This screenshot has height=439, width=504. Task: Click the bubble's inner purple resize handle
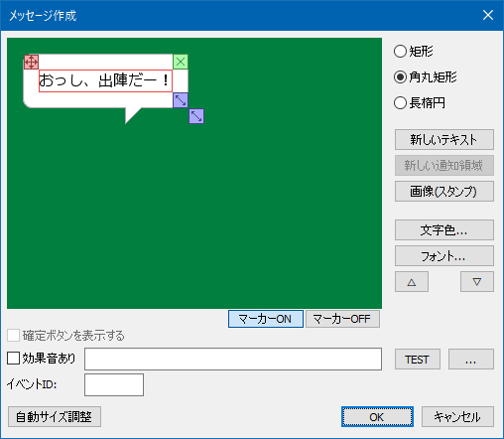tap(181, 100)
